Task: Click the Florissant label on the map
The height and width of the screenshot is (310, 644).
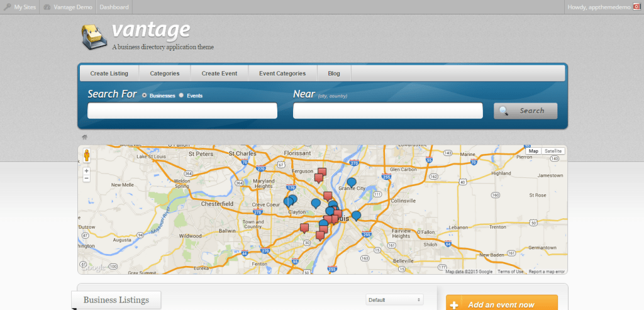Action: pos(297,153)
